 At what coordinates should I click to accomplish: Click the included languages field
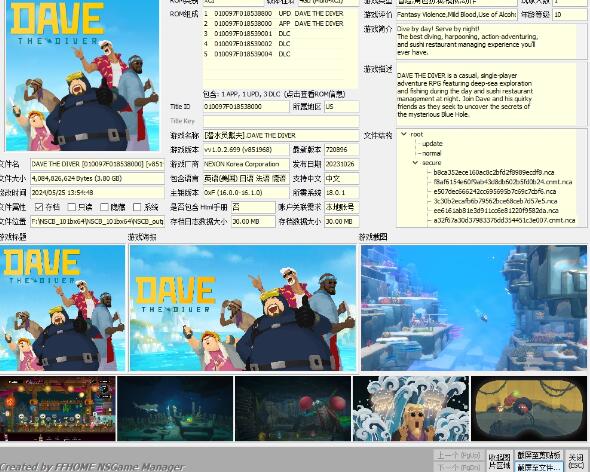pyautogui.click(x=246, y=178)
